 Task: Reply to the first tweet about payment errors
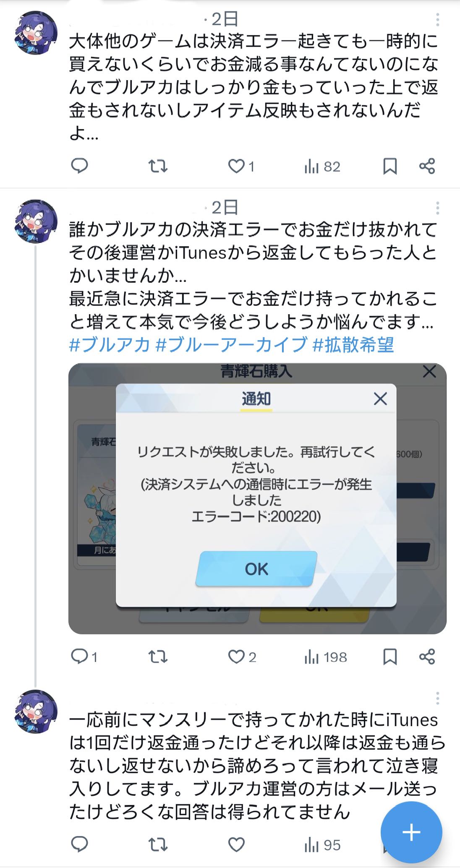point(79,167)
